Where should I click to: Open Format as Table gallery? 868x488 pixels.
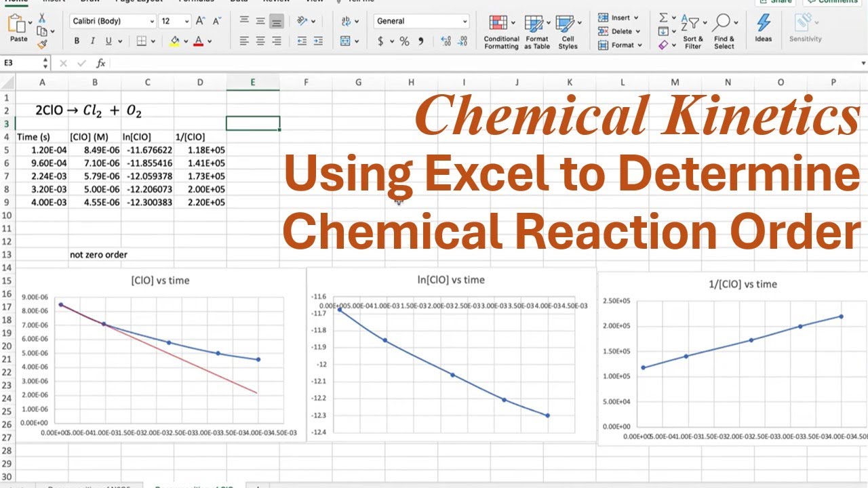point(537,32)
